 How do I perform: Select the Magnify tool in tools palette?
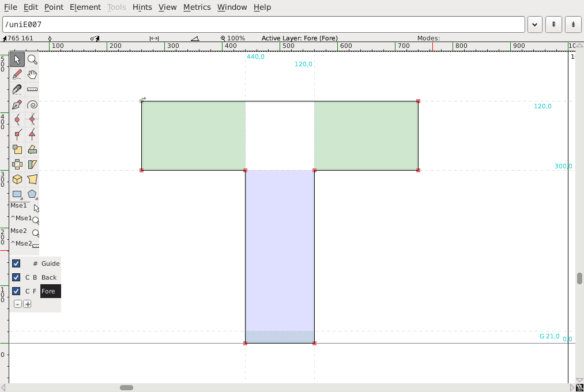coord(32,59)
